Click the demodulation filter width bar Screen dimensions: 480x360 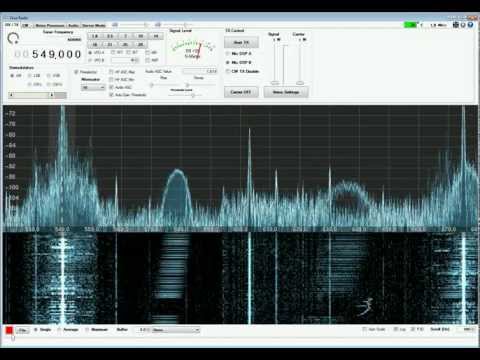pos(37,95)
